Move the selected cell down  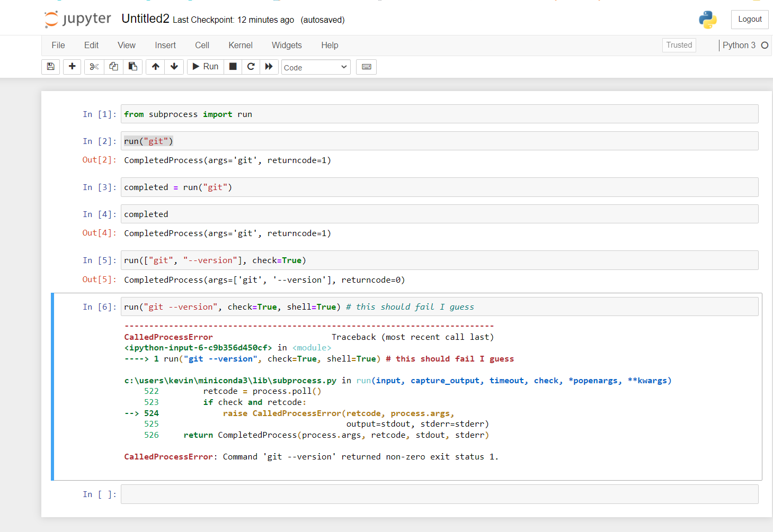click(x=174, y=67)
